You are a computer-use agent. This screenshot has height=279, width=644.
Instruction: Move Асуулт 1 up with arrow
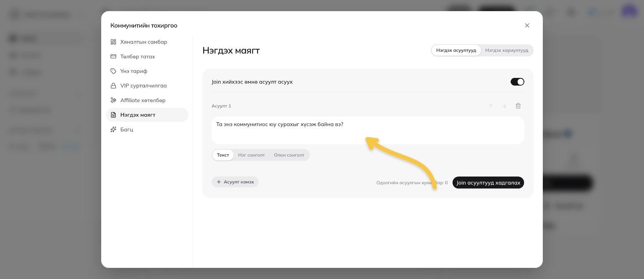pyautogui.click(x=491, y=106)
